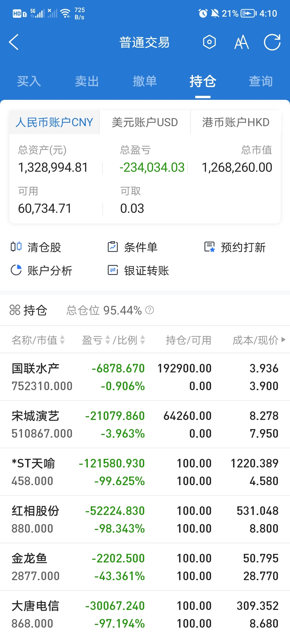Tap 大唐电信 cost price 309.352
Screen dimensions: 290x644
click(258, 606)
